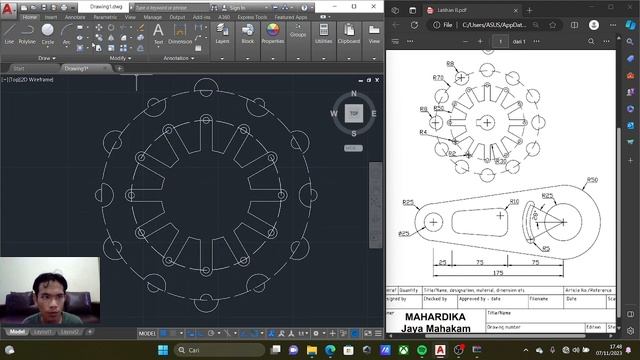Click the Dimension tool

180,33
